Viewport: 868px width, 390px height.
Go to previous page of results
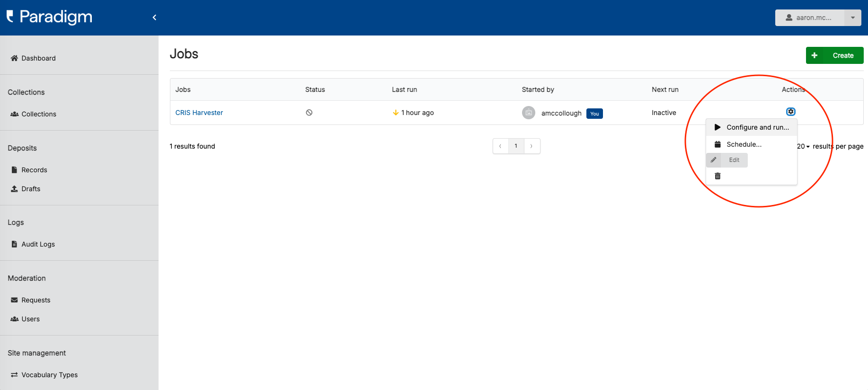click(x=500, y=146)
